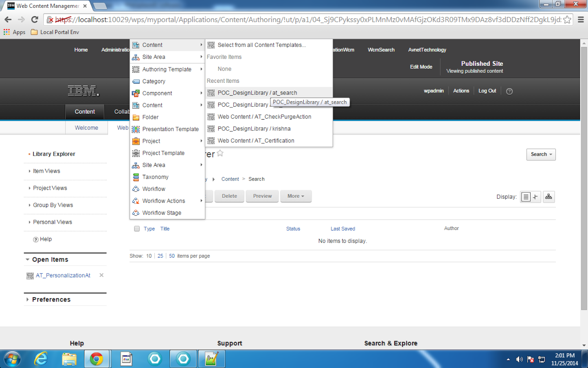588x368 pixels.
Task: Sort by Last Saved column
Action: [343, 229]
